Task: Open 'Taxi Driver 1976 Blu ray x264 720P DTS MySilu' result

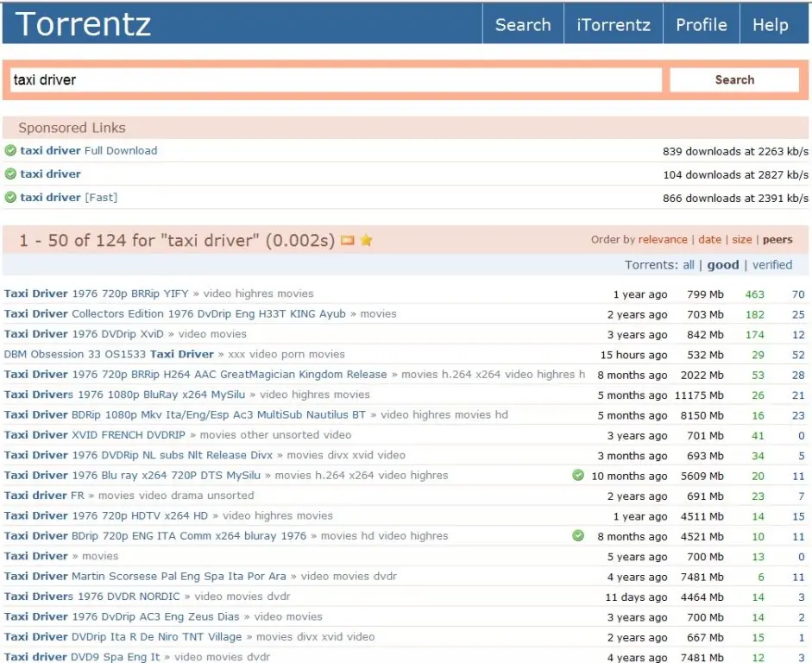Action: pyautogui.click(x=132, y=476)
